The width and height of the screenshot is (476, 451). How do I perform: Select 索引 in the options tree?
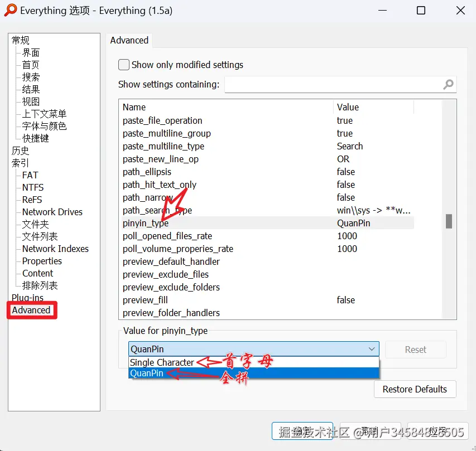[20, 163]
